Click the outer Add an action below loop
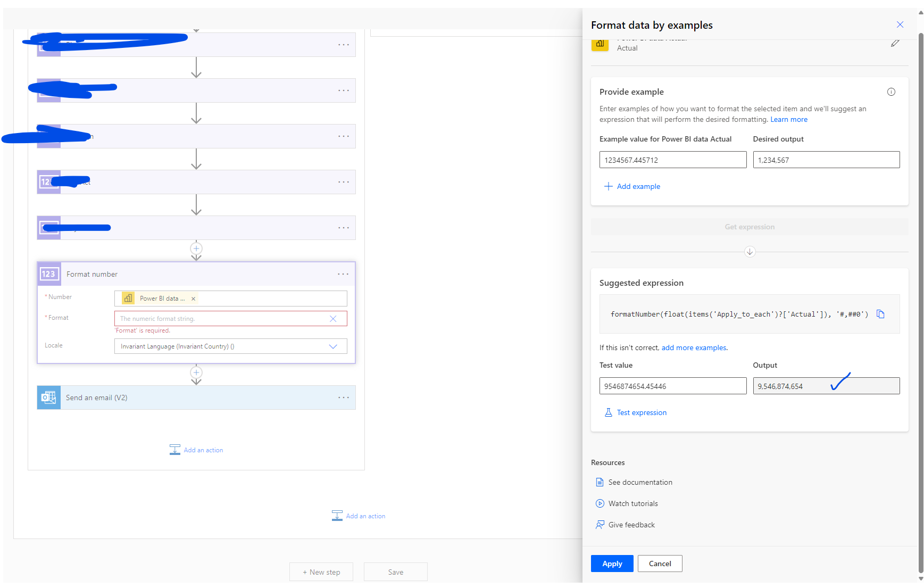 point(359,516)
